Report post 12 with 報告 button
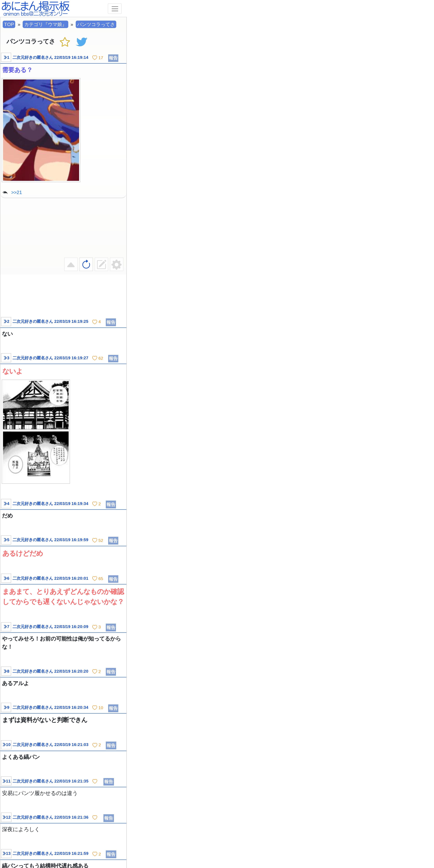The image size is (434, 868). pos(108,818)
